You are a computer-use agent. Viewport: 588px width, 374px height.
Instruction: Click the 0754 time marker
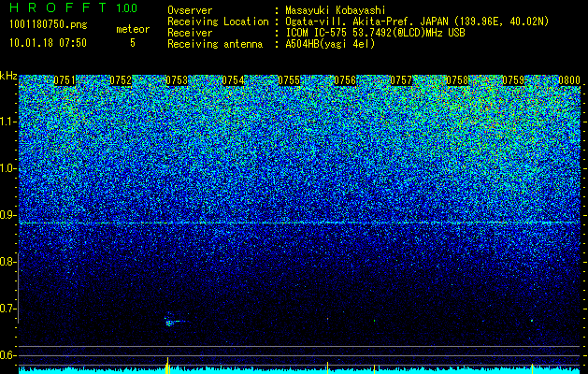[x=233, y=80]
